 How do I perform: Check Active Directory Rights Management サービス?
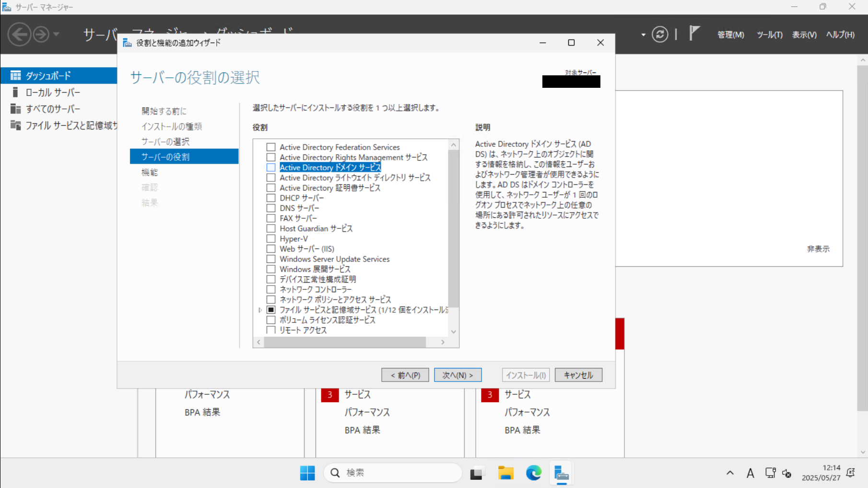[x=271, y=157]
